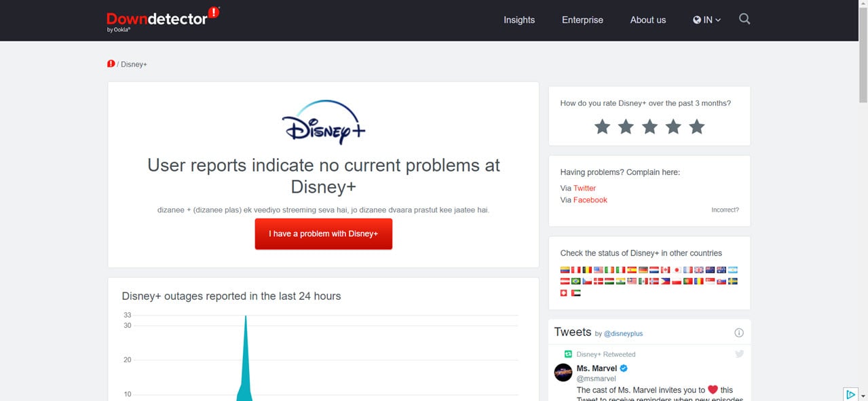Viewport: 868px width, 401px height.
Task: Open the Ms. Marvel account name link
Action: tap(597, 368)
